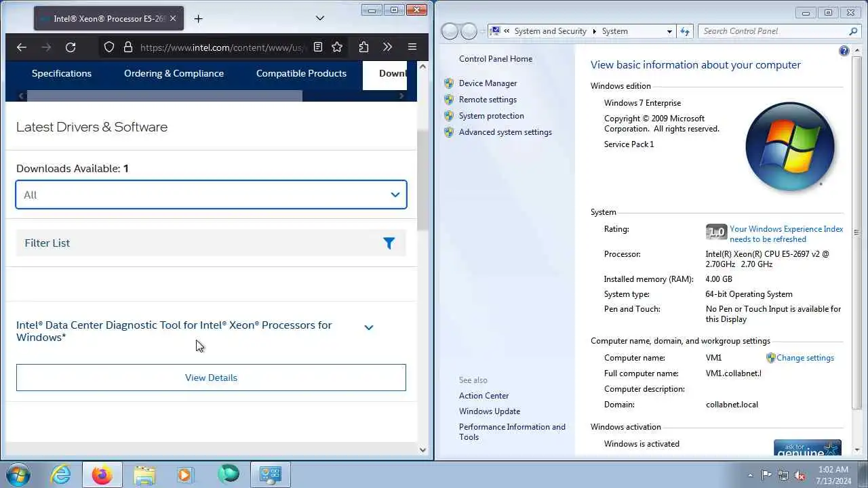Image resolution: width=868 pixels, height=488 pixels.
Task: Open the Specifications tab
Action: (62, 73)
